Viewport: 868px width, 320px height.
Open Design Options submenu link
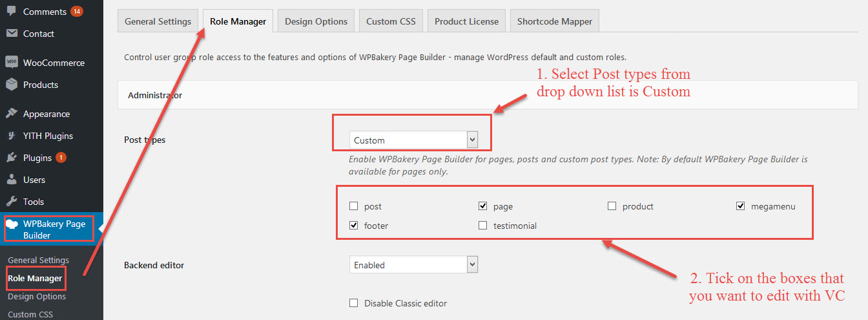coord(37,296)
